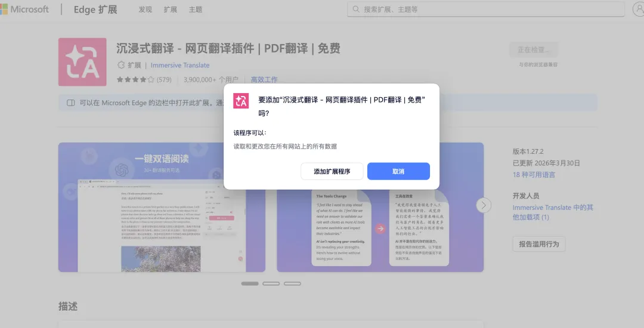
Task: Click the 取消 button in the dialog
Action: [398, 171]
